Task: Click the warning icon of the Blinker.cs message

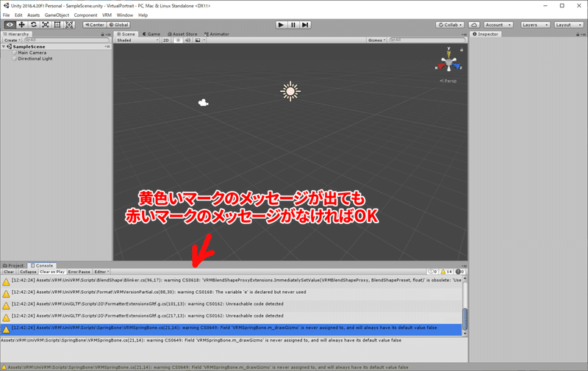Action: (x=6, y=282)
